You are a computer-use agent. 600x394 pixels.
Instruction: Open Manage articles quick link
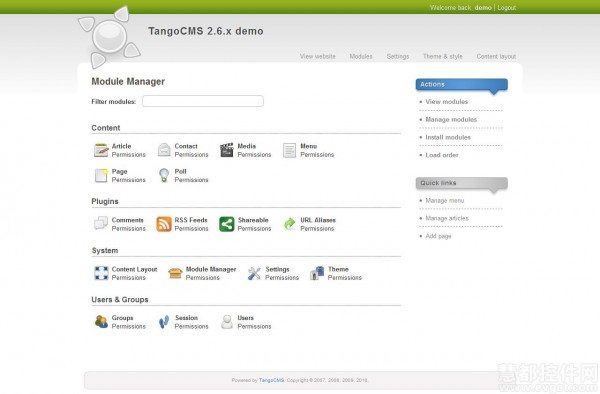point(447,218)
